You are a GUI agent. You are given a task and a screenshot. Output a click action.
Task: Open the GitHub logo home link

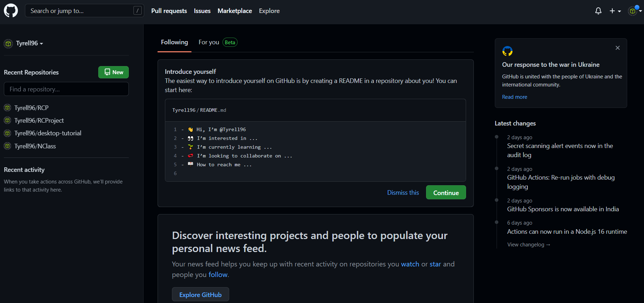(11, 11)
